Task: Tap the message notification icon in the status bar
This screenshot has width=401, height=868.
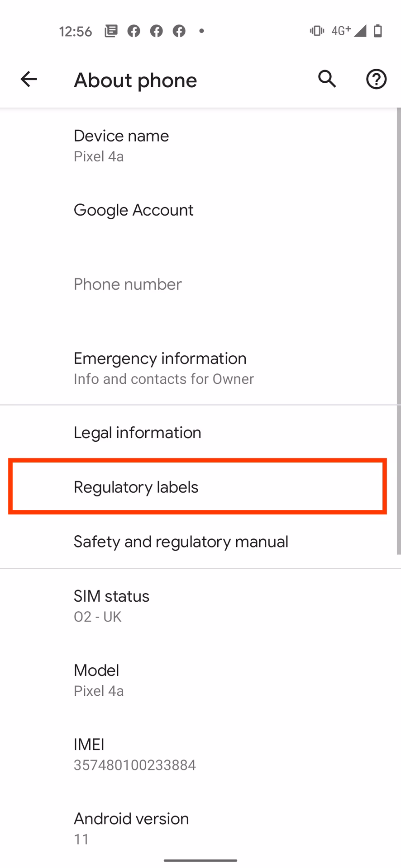Action: pos(110,31)
